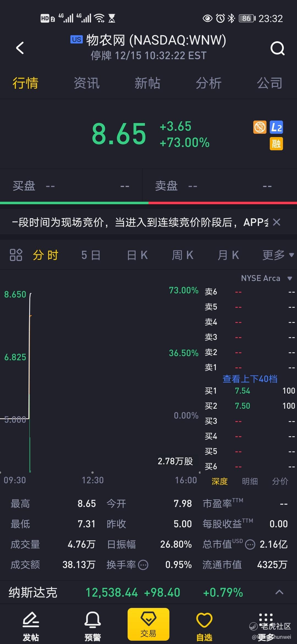The width and height of the screenshot is (297, 644).
Task: Dismiss the scrolling notice banner
Action: point(277,222)
